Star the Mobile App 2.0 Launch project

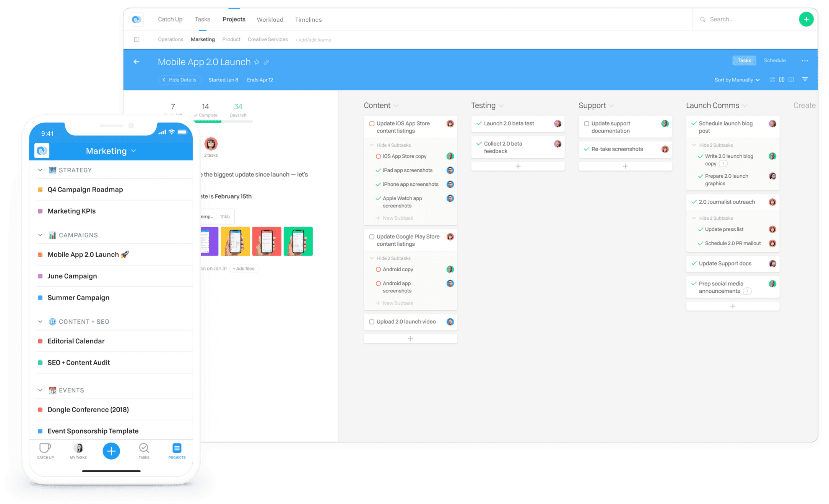257,62
